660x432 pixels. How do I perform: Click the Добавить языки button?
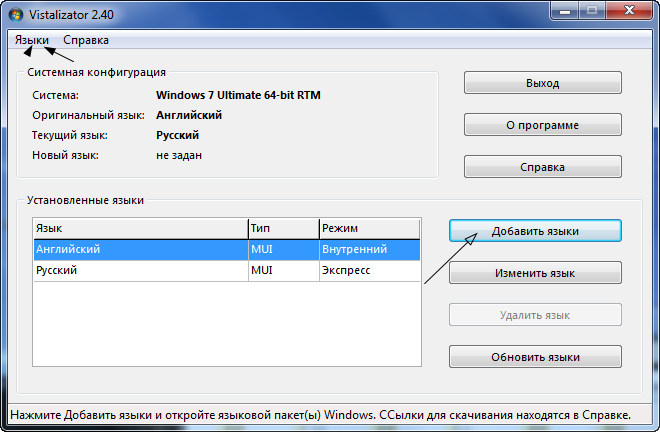click(x=535, y=231)
